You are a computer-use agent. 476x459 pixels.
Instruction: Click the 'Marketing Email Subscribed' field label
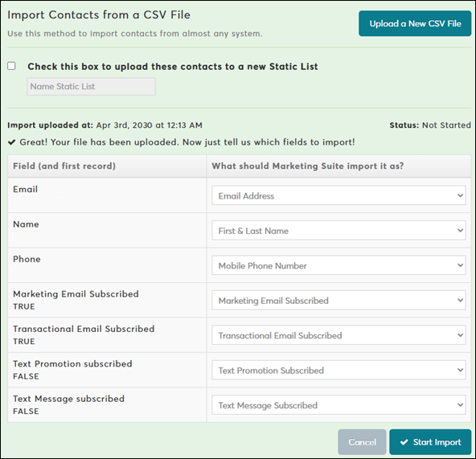click(x=76, y=294)
